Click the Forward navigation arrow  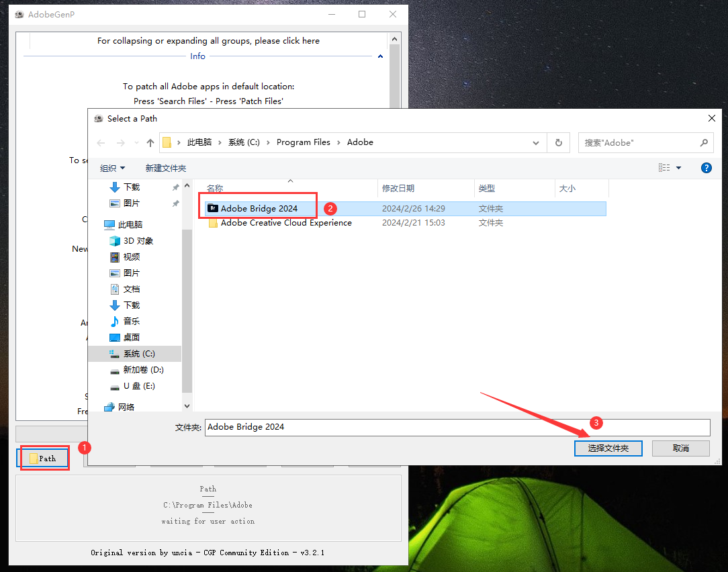(121, 142)
